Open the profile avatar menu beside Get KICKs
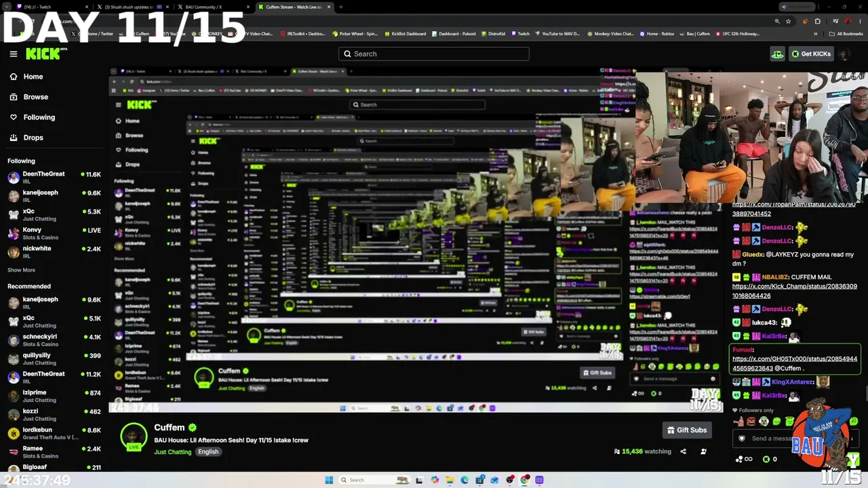868x488 pixels. pyautogui.click(x=844, y=54)
